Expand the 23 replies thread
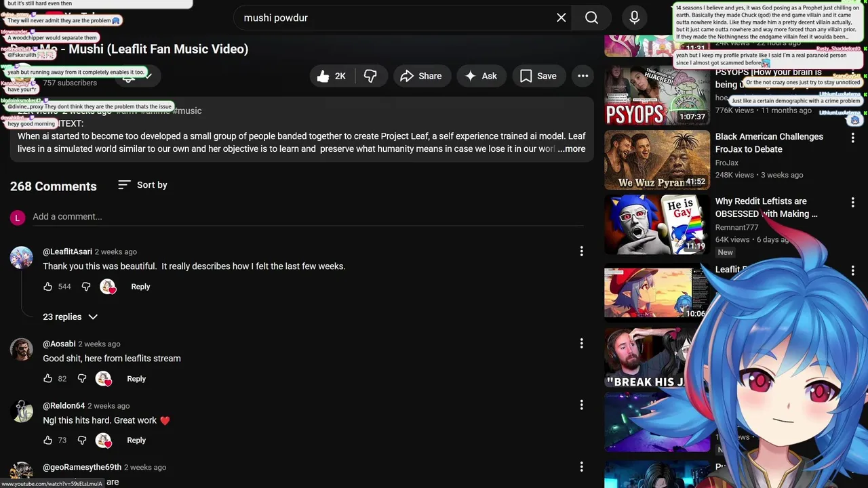The height and width of the screenshot is (488, 868). coord(71,317)
